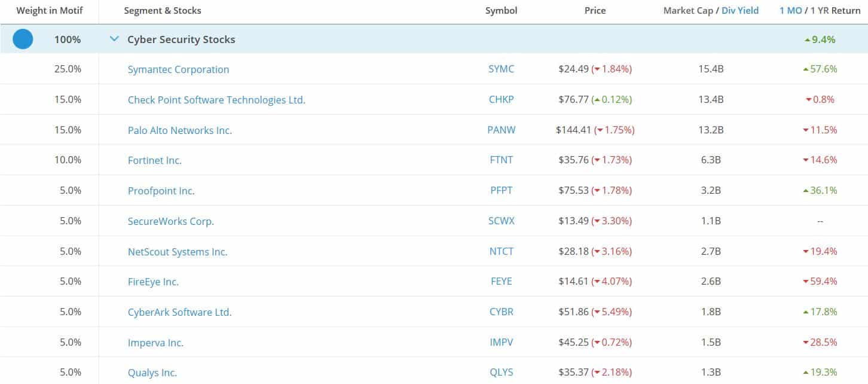Click Symantec's 25.0% weight value
The image size is (868, 384).
click(x=68, y=69)
